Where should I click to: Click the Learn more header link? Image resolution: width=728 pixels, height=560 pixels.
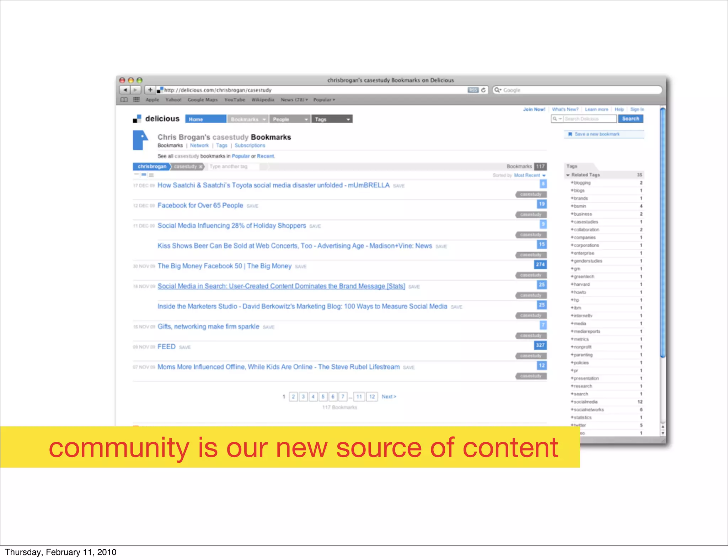click(596, 109)
